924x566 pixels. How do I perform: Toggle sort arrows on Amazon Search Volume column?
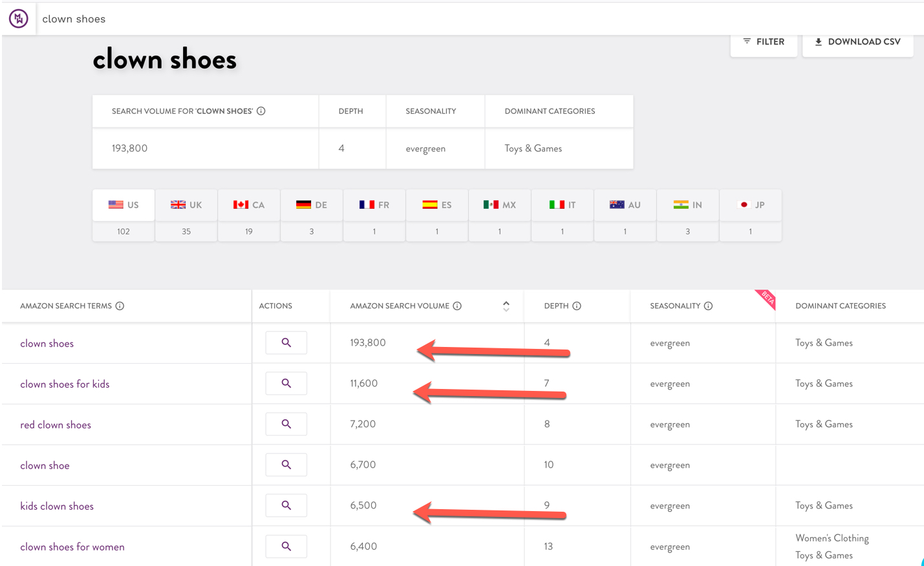click(x=506, y=306)
